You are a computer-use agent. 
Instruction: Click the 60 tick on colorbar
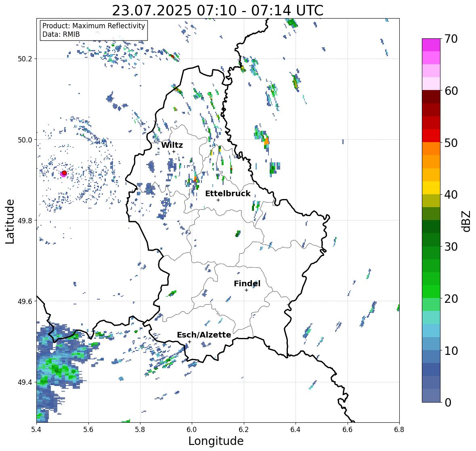pyautogui.click(x=451, y=91)
